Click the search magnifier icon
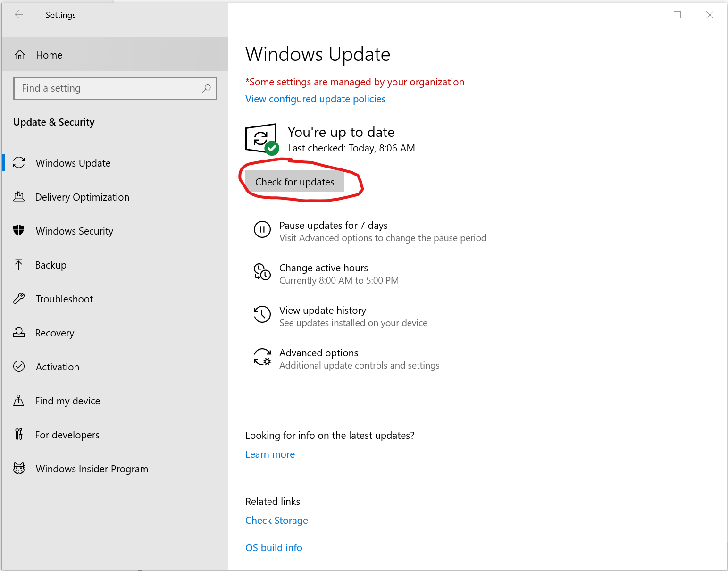The height and width of the screenshot is (571, 728). pyautogui.click(x=206, y=88)
